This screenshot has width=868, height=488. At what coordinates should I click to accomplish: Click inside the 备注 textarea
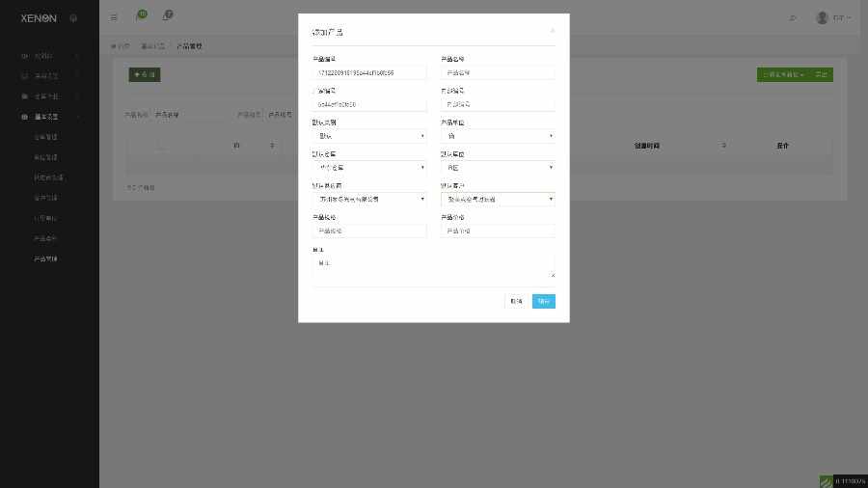pyautogui.click(x=433, y=267)
